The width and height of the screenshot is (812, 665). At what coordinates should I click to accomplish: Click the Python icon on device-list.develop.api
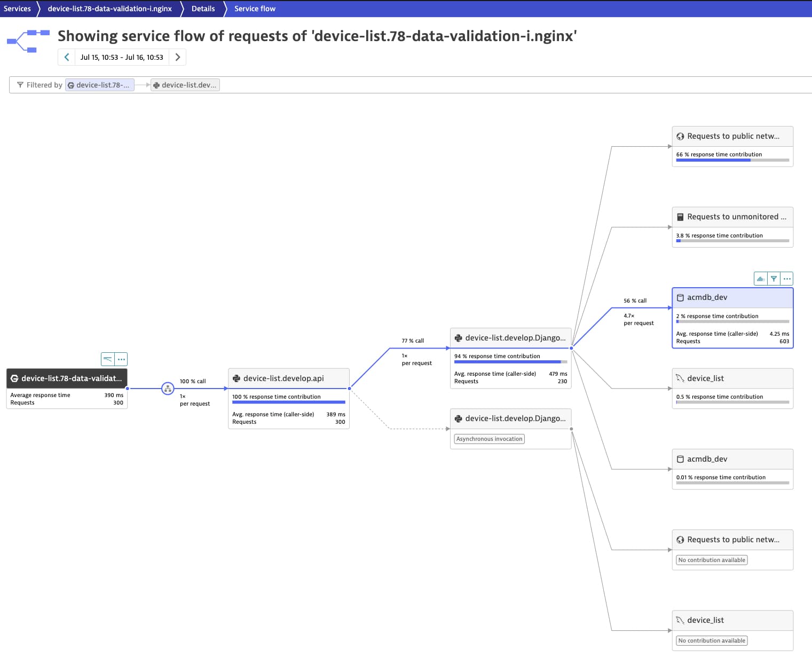pos(236,378)
